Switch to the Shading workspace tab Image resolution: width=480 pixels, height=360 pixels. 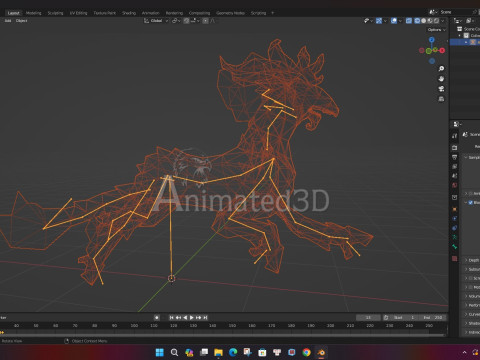(129, 13)
